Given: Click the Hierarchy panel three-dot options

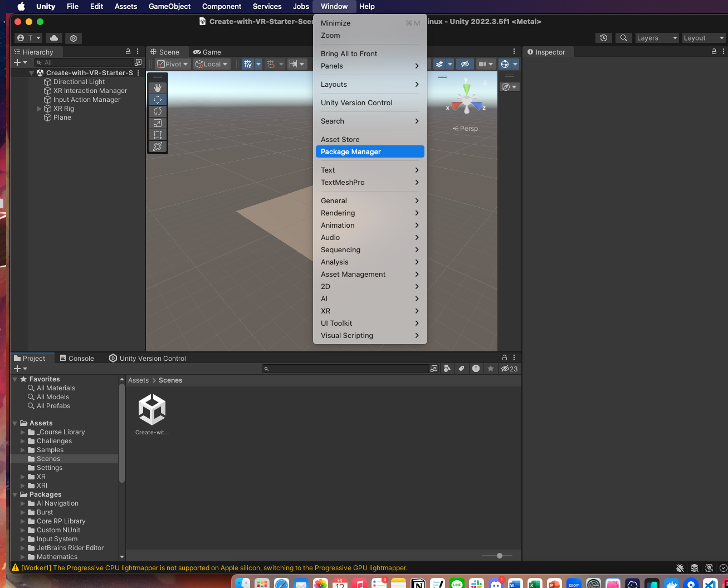Looking at the screenshot, I should (x=138, y=51).
